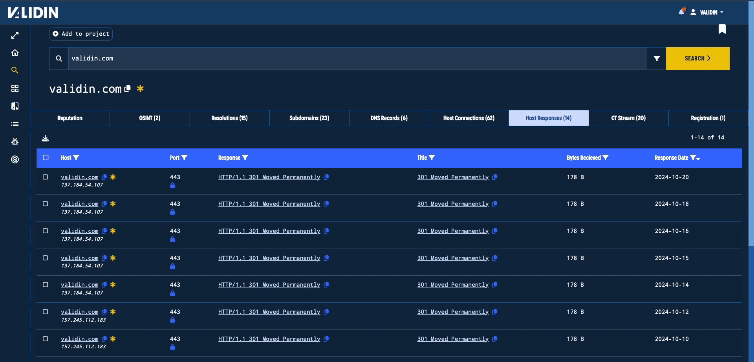Click yellow asterisk in the 2024-10-18 row

tap(113, 204)
